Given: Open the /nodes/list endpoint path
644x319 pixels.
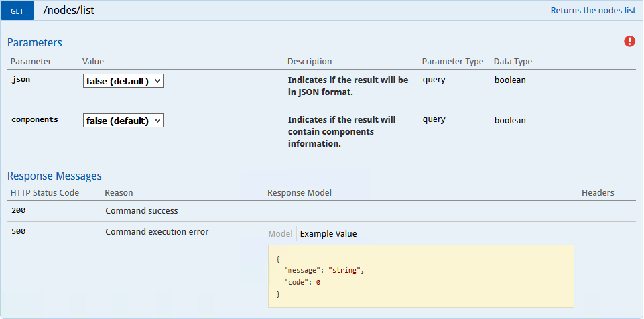Looking at the screenshot, I should (68, 10).
